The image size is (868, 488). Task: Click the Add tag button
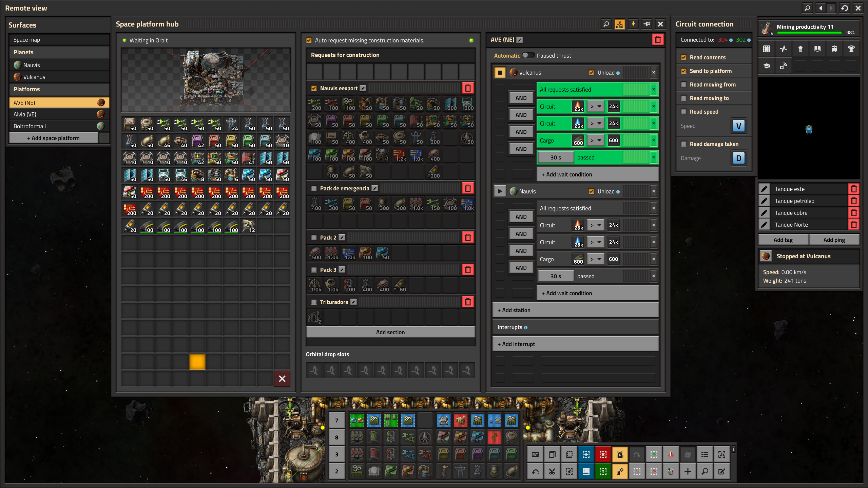[783, 240]
